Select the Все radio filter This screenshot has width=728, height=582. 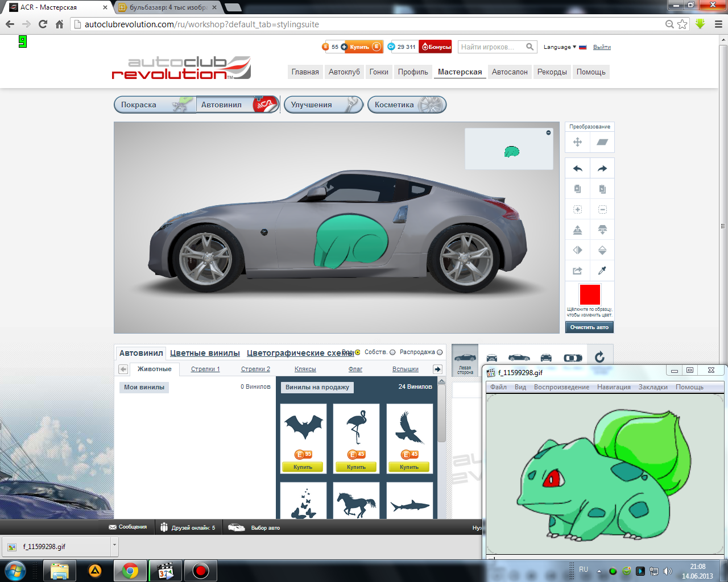(x=358, y=352)
